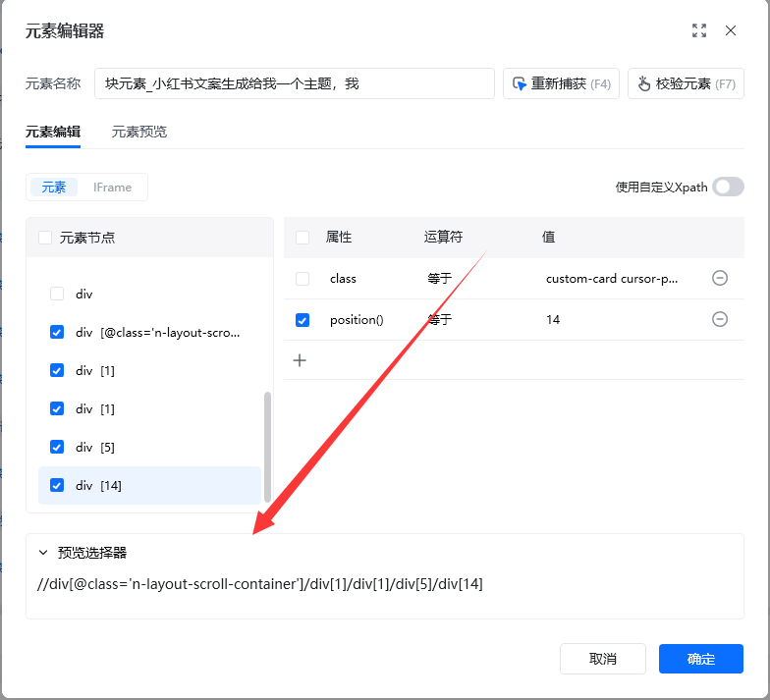Select all nodes via 元素节点 header checkbox
The image size is (770, 700).
coord(45,238)
